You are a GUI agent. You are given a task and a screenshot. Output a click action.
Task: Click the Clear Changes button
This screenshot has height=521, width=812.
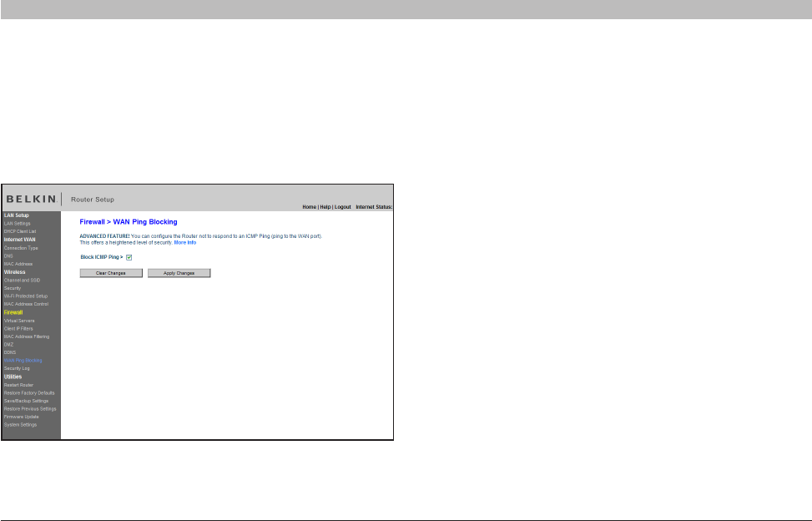click(111, 273)
